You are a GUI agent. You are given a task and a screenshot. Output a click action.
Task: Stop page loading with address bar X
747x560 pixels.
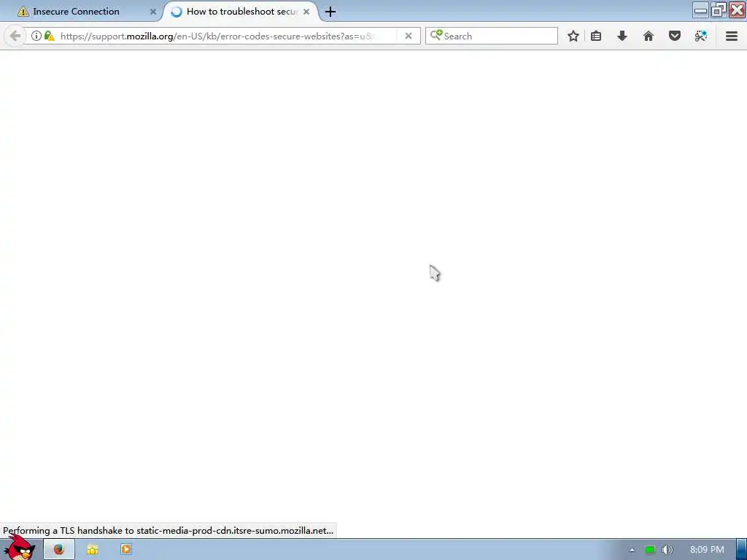[409, 36]
